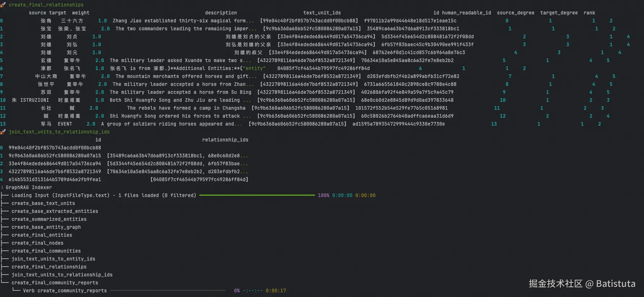Click the rocket icon beside create_final_relationships
The image size is (644, 297).
[3, 5]
